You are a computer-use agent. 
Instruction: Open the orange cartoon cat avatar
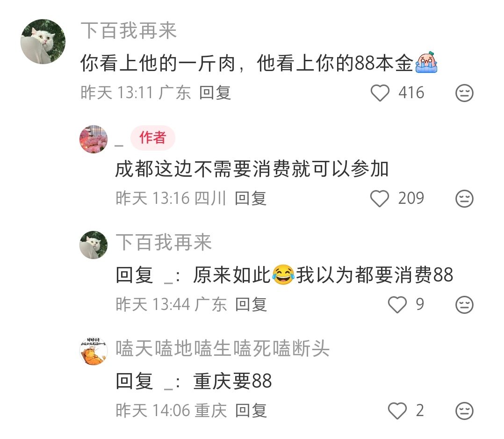coord(94,351)
